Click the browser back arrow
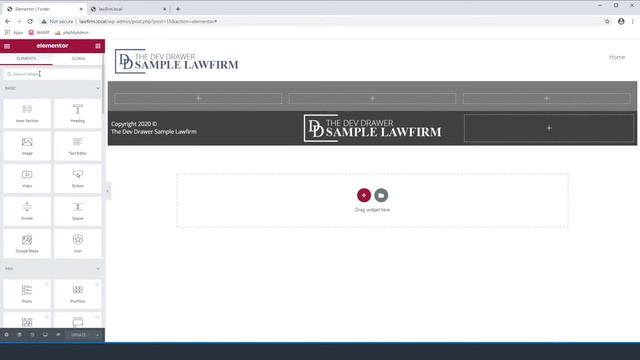The height and width of the screenshot is (360, 640). tap(8, 21)
